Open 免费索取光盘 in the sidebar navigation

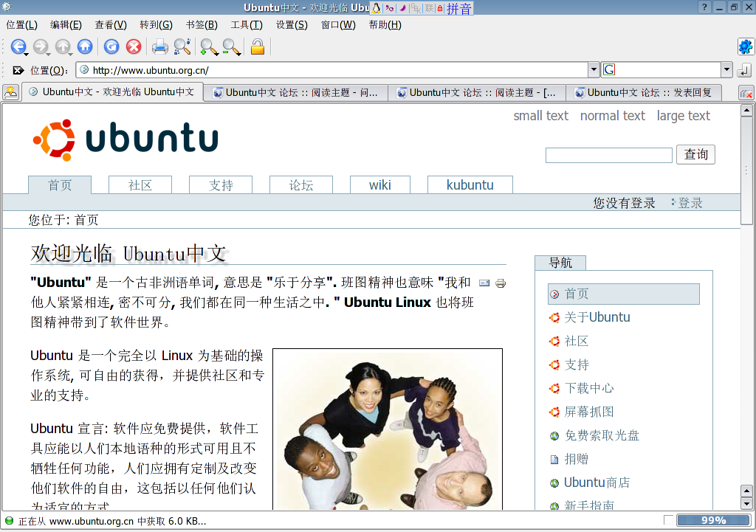[x=602, y=435]
